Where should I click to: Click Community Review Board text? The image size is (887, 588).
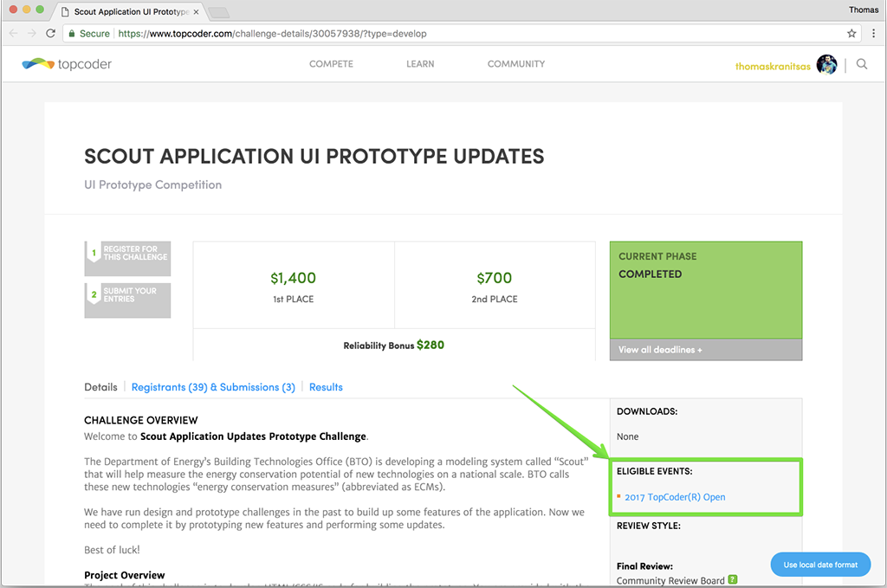point(670,581)
